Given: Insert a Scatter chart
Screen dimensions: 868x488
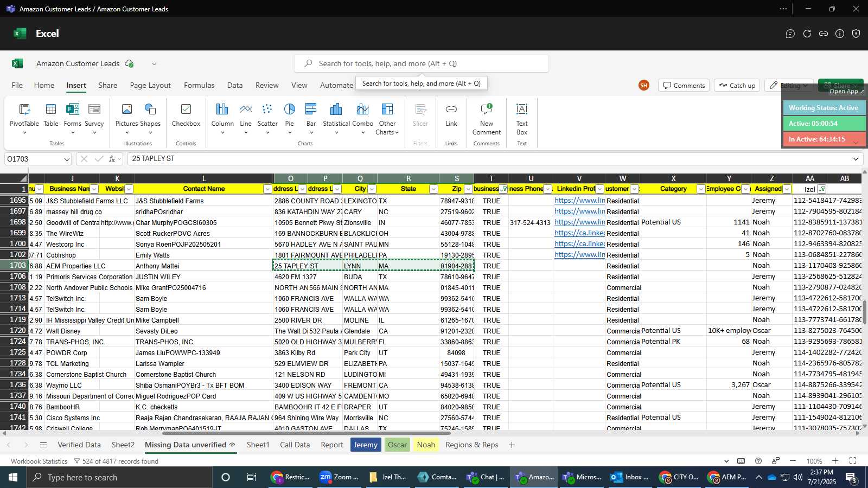Looking at the screenshot, I should click(x=267, y=118).
